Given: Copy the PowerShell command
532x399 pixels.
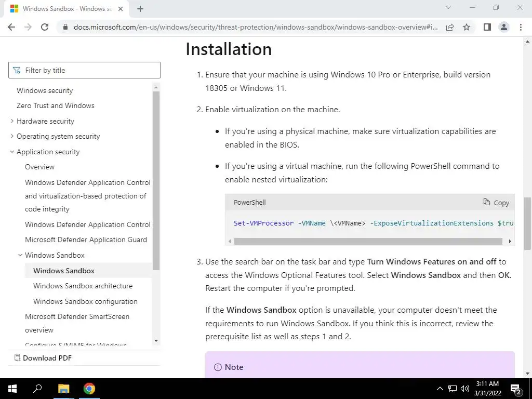Looking at the screenshot, I should [x=496, y=203].
